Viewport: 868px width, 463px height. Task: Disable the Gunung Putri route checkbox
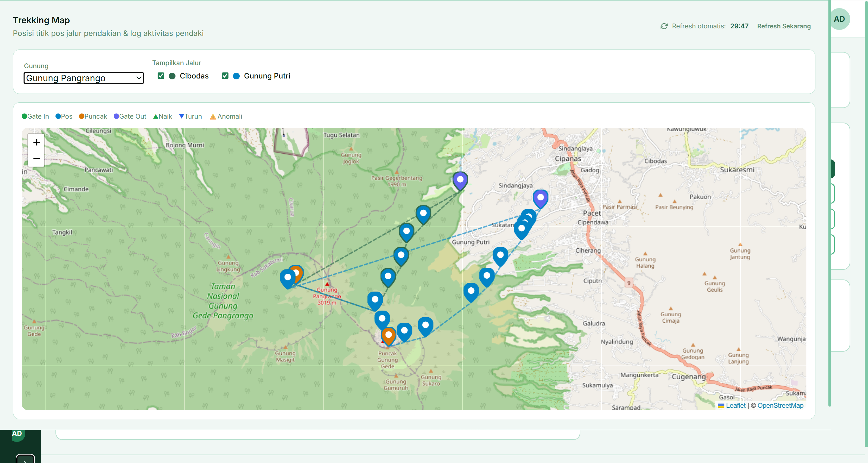click(x=225, y=76)
